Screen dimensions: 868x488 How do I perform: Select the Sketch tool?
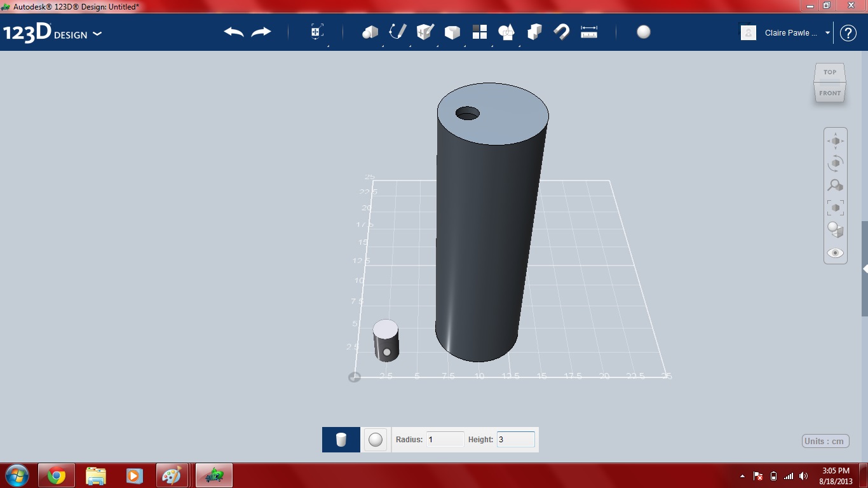click(397, 32)
